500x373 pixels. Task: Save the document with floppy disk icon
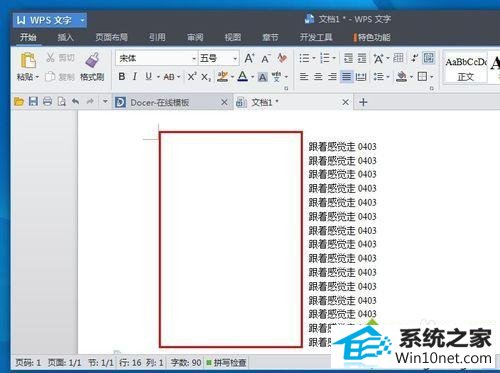click(x=33, y=101)
